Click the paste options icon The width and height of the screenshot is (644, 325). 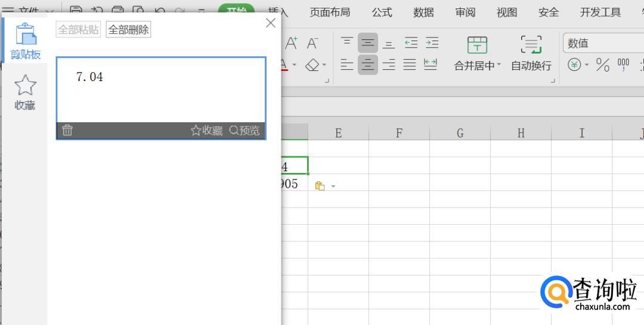click(320, 186)
